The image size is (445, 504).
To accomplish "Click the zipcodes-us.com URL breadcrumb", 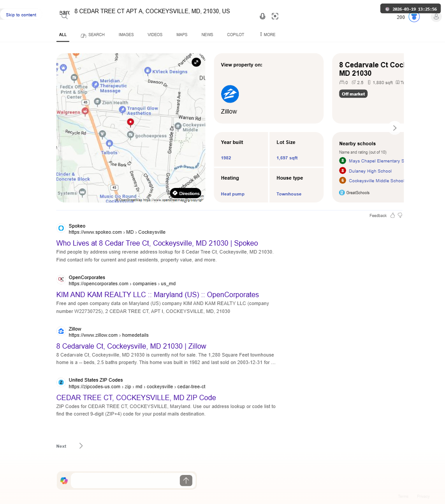I will [x=137, y=386].
